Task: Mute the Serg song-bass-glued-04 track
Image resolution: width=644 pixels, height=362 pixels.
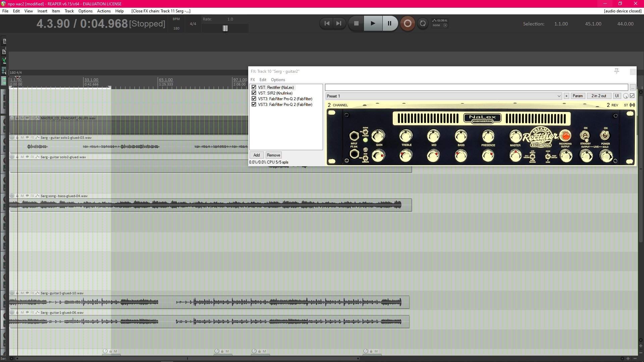Action: (22, 196)
